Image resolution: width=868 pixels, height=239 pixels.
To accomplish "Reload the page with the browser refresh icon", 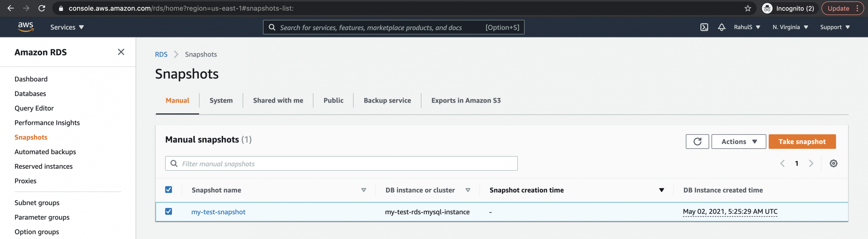I will point(42,8).
